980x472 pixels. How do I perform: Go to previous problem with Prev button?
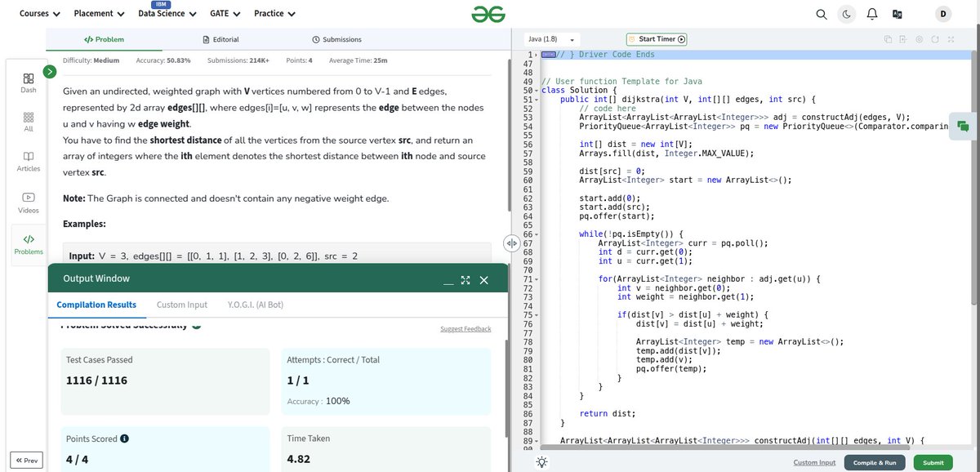click(27, 461)
